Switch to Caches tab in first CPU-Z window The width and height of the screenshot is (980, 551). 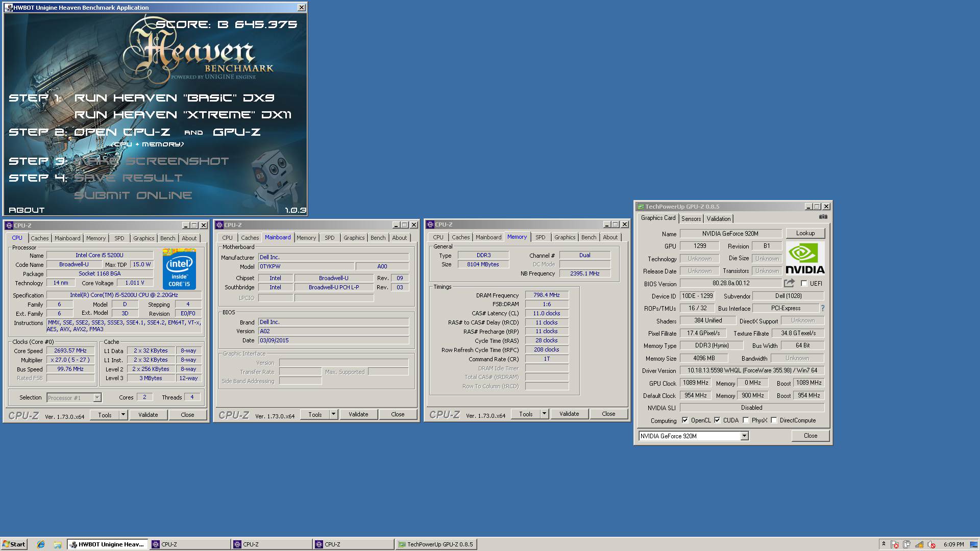coord(39,238)
